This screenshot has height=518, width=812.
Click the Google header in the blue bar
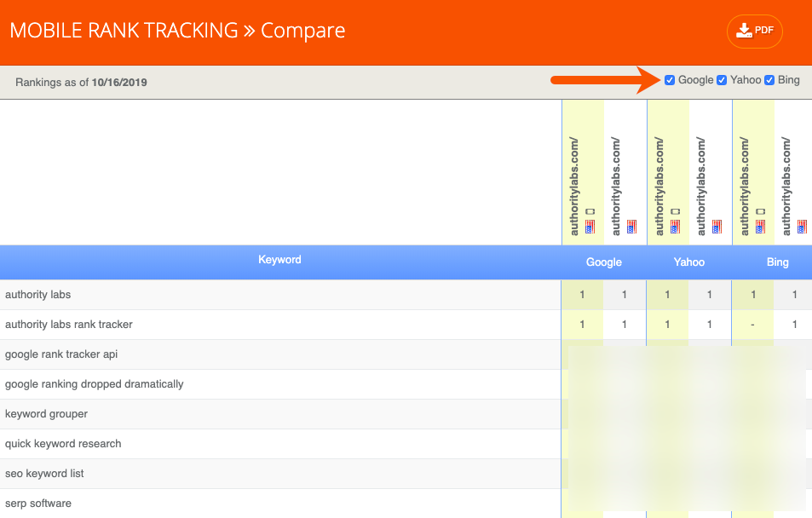click(x=604, y=262)
